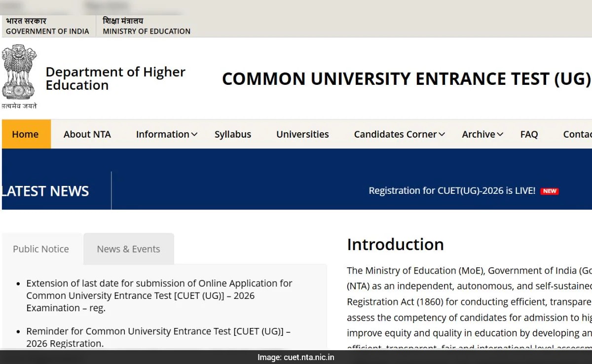This screenshot has height=364, width=592.
Task: Go to About NTA page
Action: point(87,134)
